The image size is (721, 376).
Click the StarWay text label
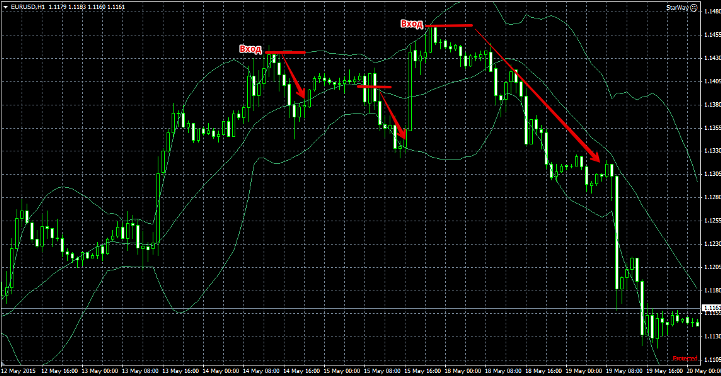(x=678, y=8)
